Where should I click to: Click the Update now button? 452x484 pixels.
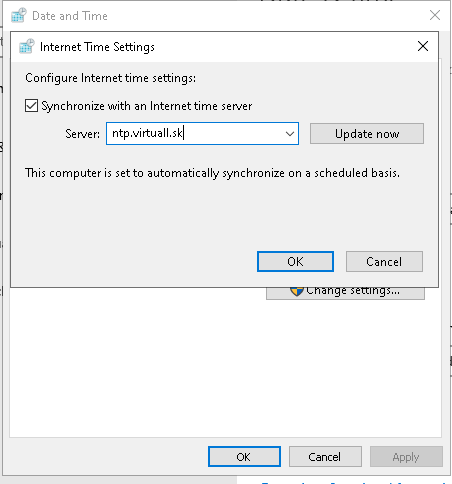(367, 134)
